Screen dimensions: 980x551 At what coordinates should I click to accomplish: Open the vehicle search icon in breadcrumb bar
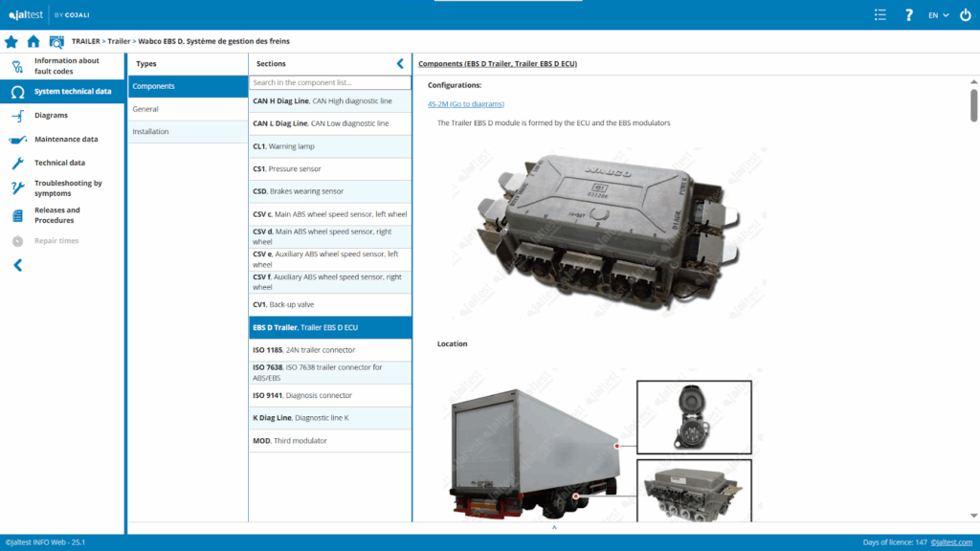tap(56, 41)
